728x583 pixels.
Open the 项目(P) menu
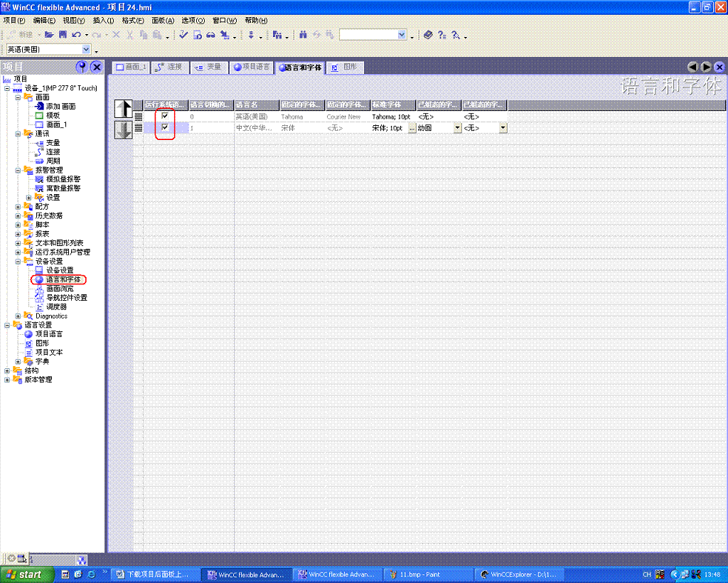pyautogui.click(x=14, y=21)
